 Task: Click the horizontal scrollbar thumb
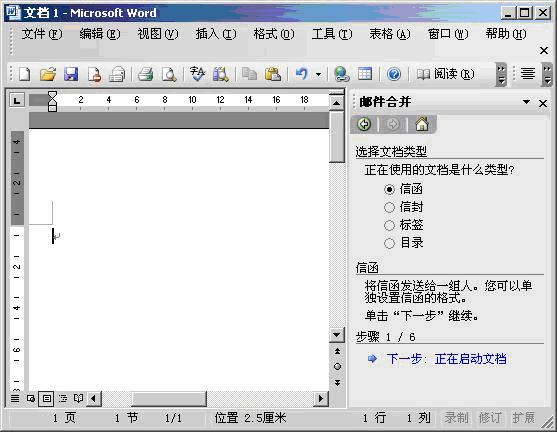(x=169, y=399)
